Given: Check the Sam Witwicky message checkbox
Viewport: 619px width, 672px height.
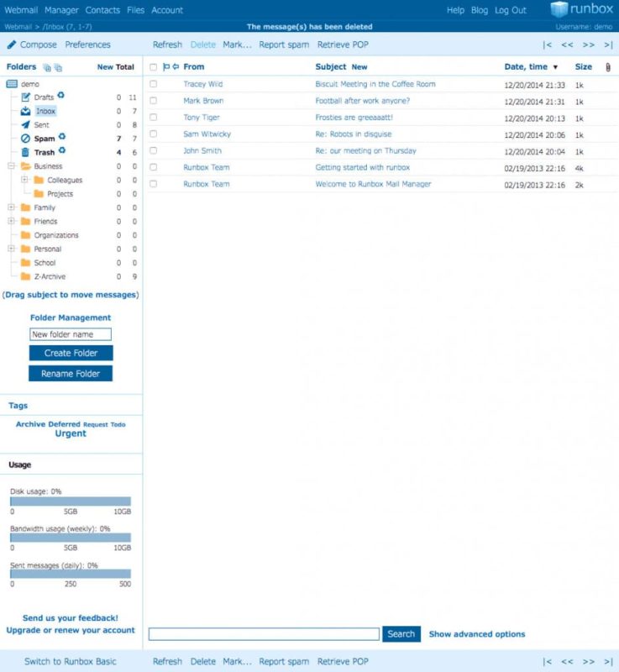Looking at the screenshot, I should click(154, 134).
